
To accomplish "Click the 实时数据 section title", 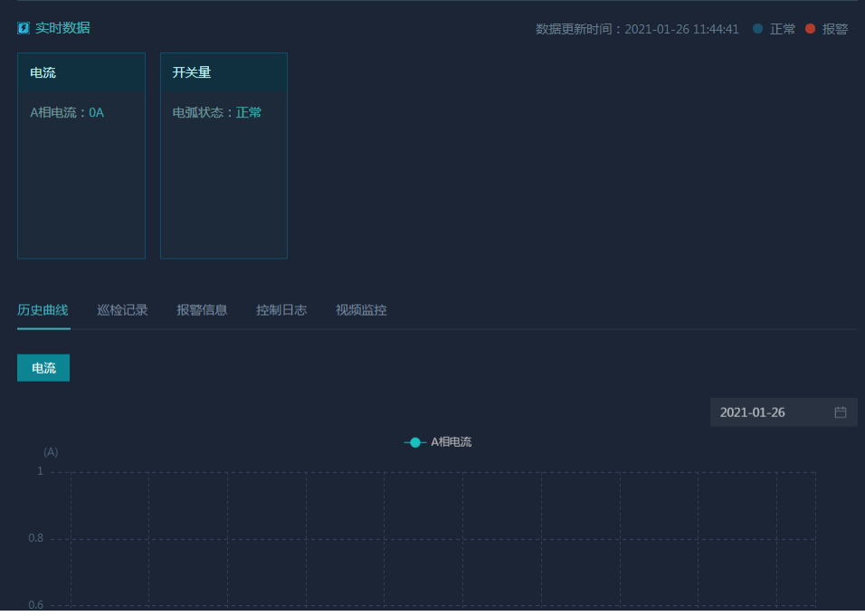I will 62,28.
